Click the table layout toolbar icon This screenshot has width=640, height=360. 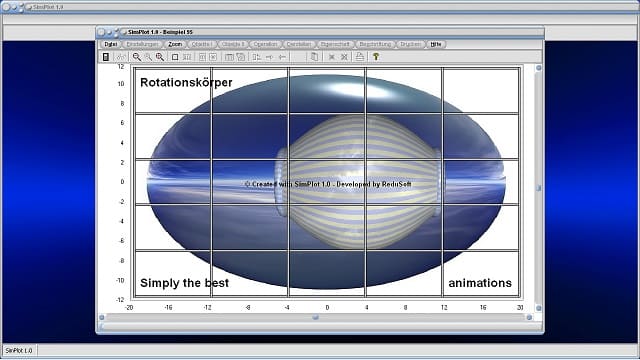coord(229,57)
